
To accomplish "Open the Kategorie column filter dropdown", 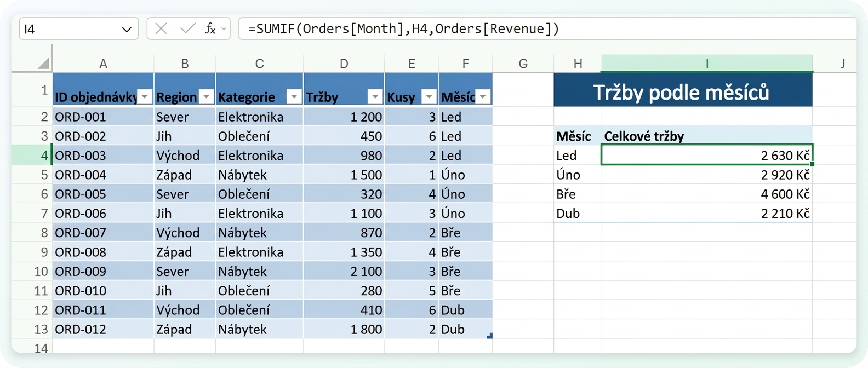I will (294, 97).
